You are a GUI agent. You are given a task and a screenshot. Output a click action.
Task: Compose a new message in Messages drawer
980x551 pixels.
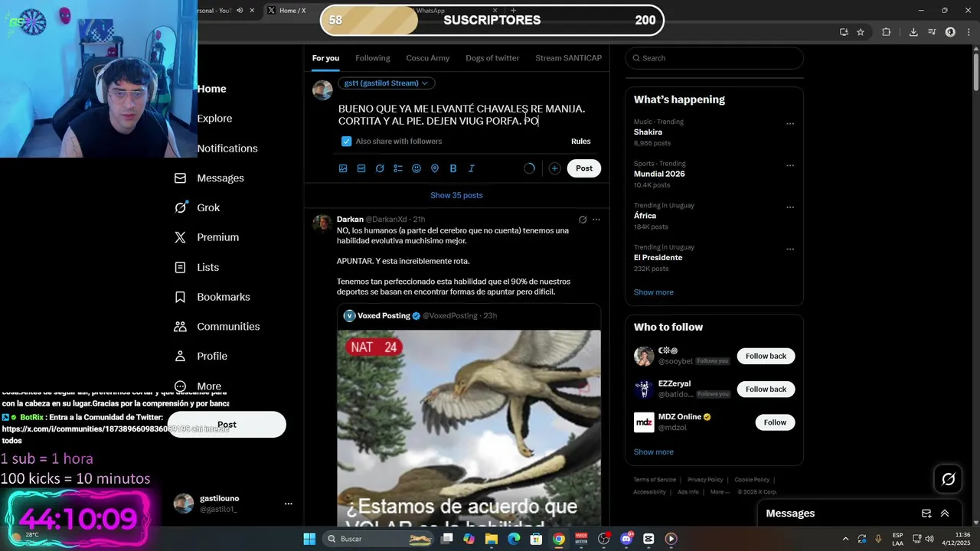[x=926, y=514]
